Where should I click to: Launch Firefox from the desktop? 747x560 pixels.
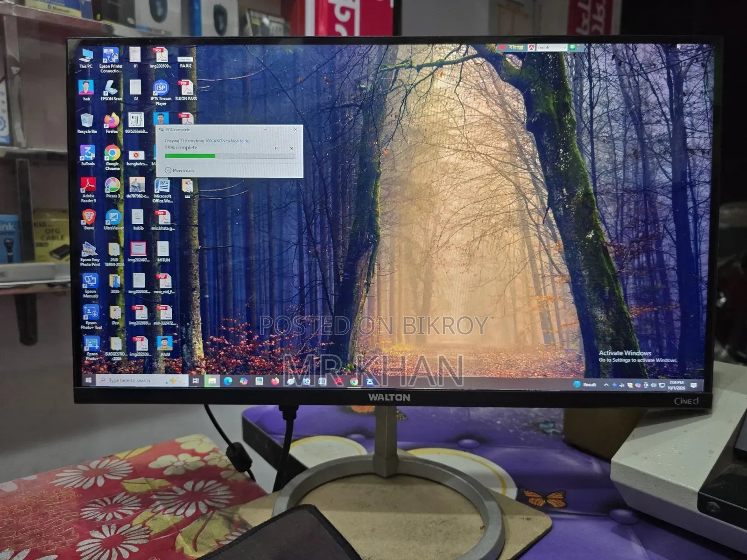point(112,123)
